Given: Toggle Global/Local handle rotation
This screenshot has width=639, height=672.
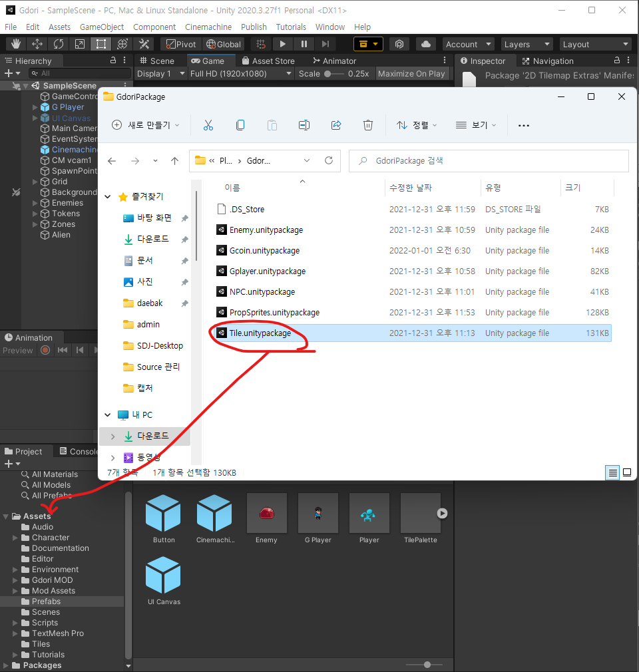Looking at the screenshot, I should [224, 44].
